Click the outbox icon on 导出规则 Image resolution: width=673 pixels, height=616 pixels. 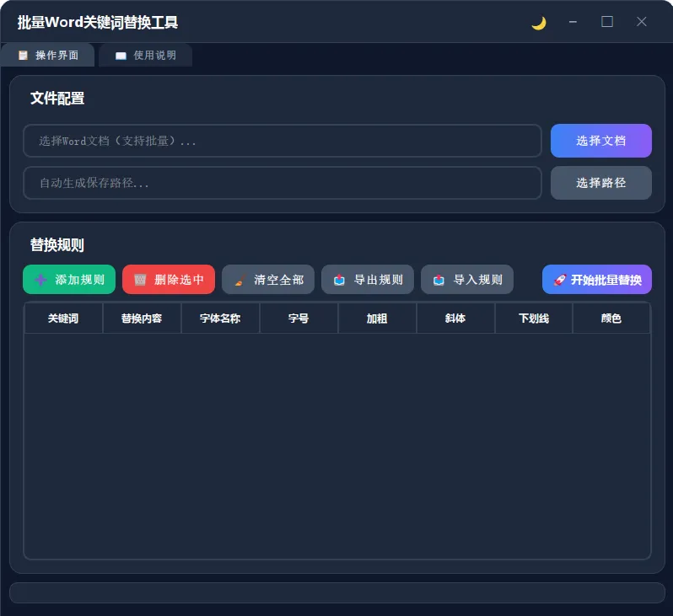[x=340, y=280]
